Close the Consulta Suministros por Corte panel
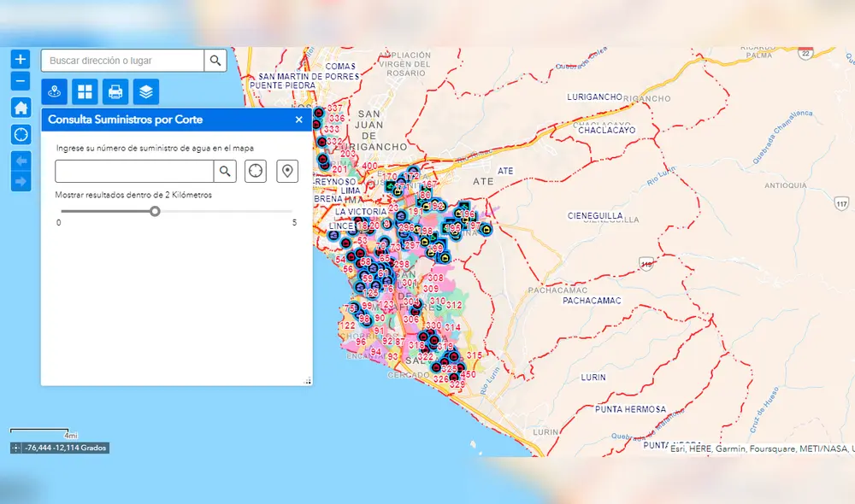 (298, 120)
